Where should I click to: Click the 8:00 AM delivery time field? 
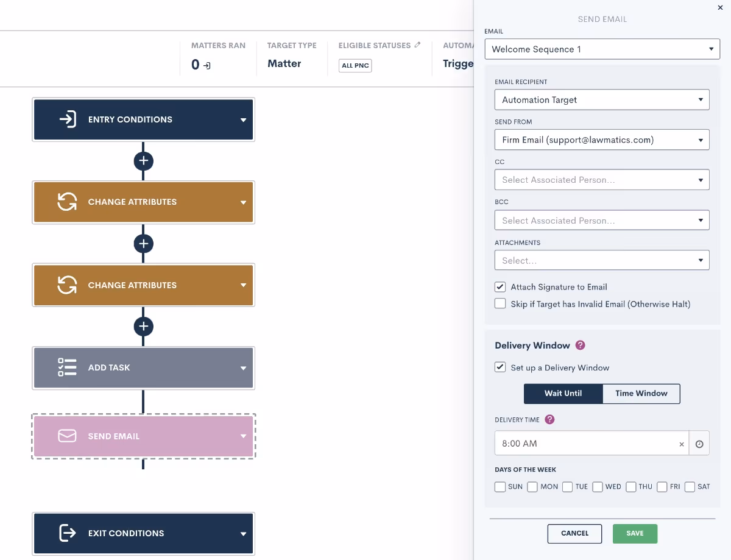coord(592,444)
